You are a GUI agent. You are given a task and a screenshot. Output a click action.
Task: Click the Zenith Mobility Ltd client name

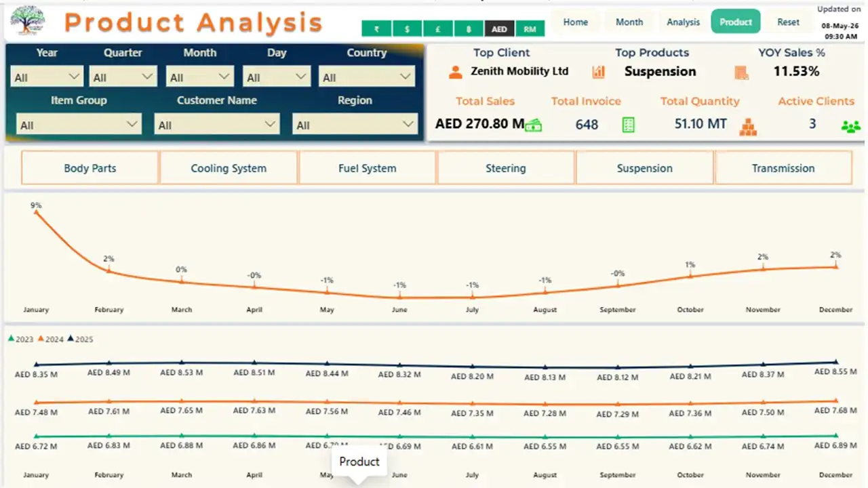(519, 71)
